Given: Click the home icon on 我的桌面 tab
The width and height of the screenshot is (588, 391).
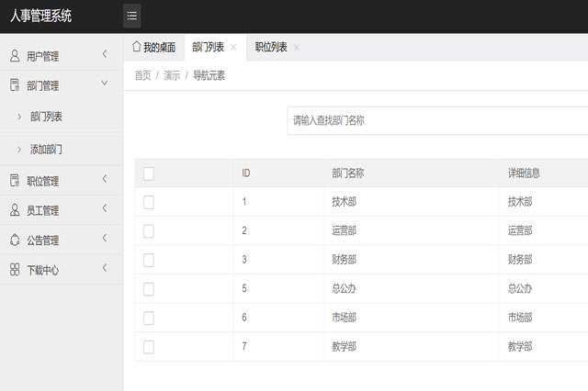Looking at the screenshot, I should [137, 47].
